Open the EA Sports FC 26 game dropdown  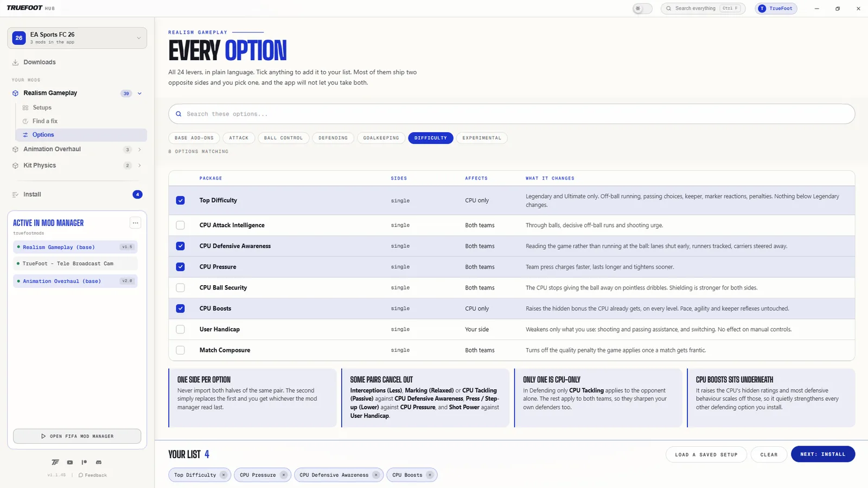[x=77, y=38]
